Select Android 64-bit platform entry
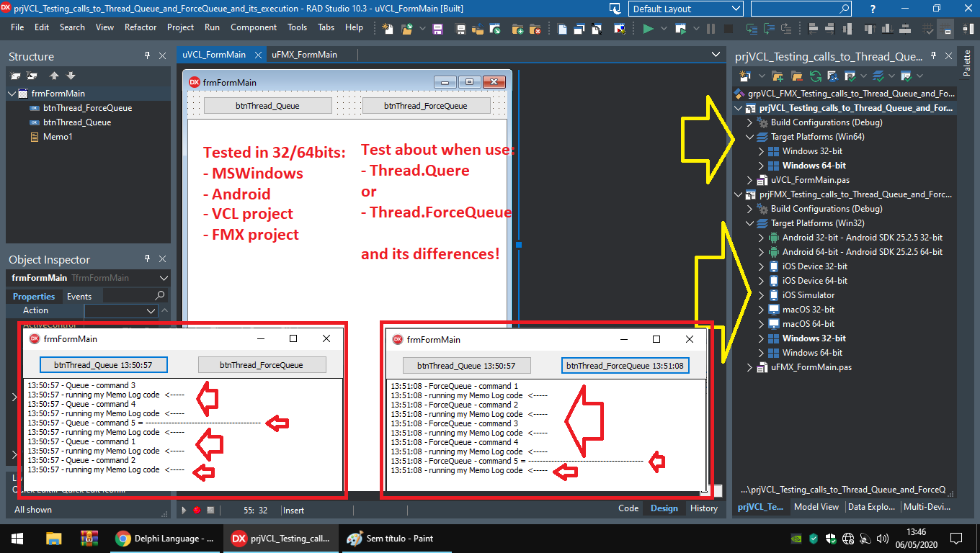 coord(862,252)
